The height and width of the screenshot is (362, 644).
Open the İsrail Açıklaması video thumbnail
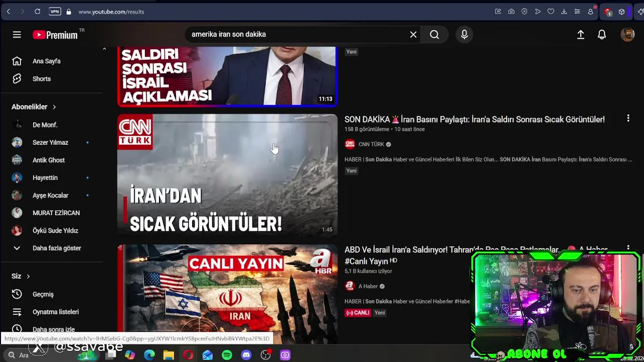coord(227,76)
